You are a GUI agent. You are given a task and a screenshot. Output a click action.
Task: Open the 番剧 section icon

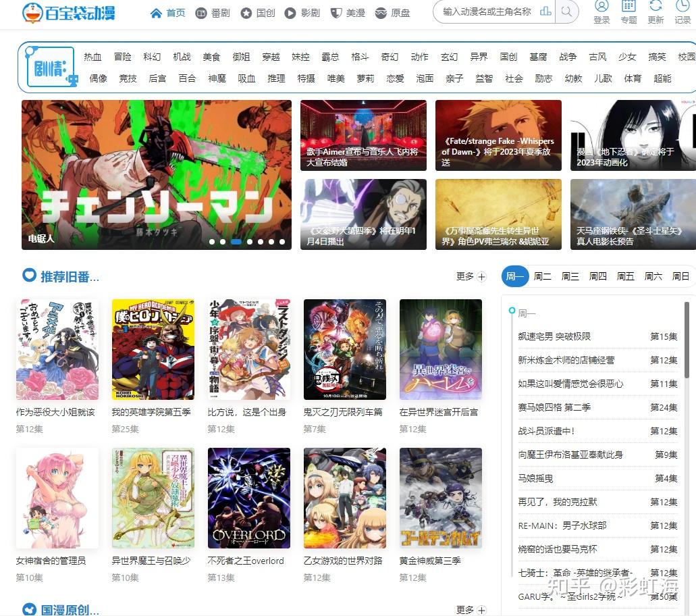(201, 14)
